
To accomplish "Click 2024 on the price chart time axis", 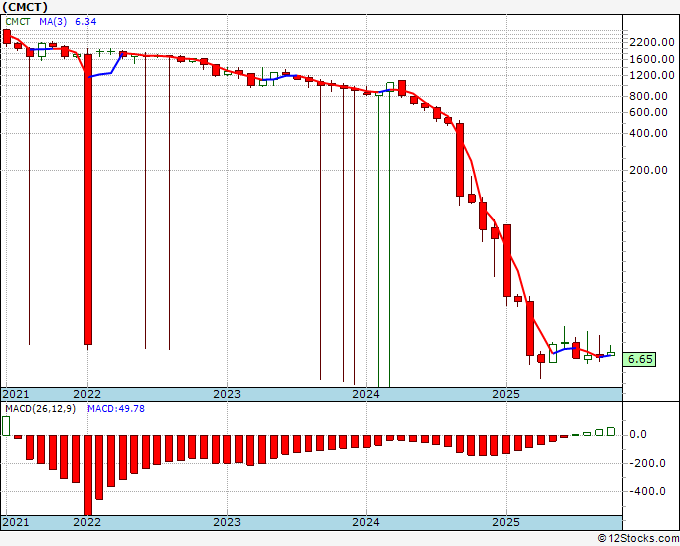I will point(366,394).
